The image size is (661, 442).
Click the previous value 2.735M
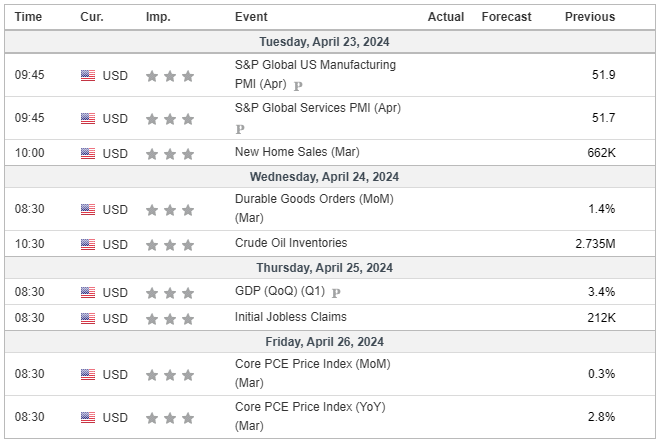tap(595, 244)
